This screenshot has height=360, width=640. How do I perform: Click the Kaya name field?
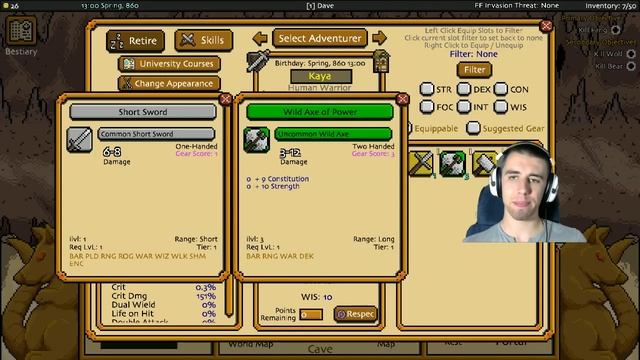click(320, 76)
